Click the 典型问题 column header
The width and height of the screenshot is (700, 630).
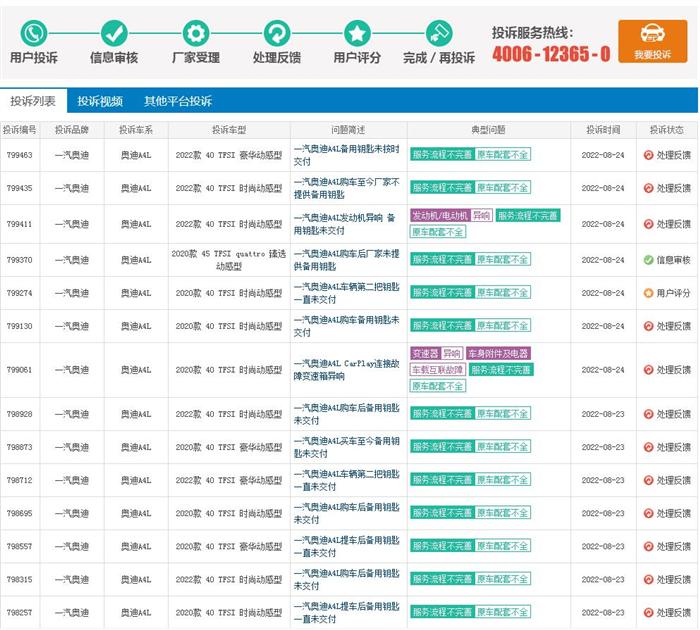(x=488, y=130)
